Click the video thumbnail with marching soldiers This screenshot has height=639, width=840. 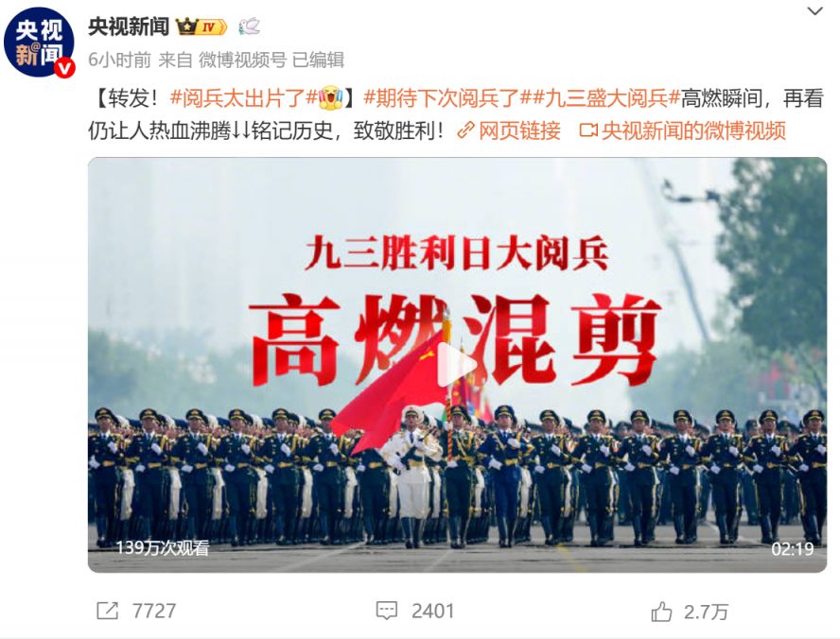point(457,365)
